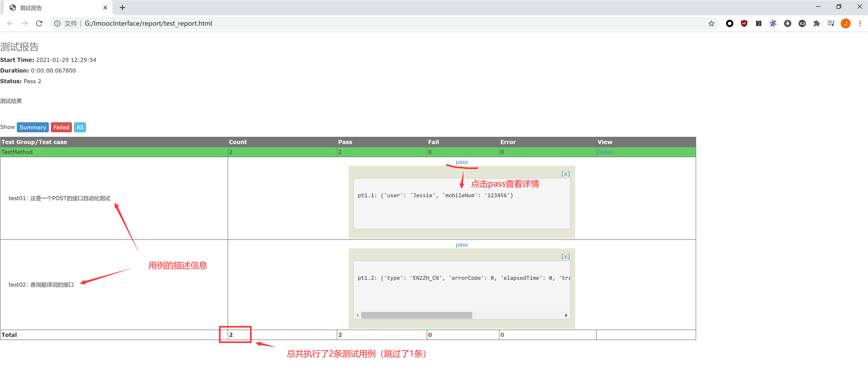The height and width of the screenshot is (370, 868).
Task: Open the download arrow extension icon
Action: pyautogui.click(x=787, y=24)
